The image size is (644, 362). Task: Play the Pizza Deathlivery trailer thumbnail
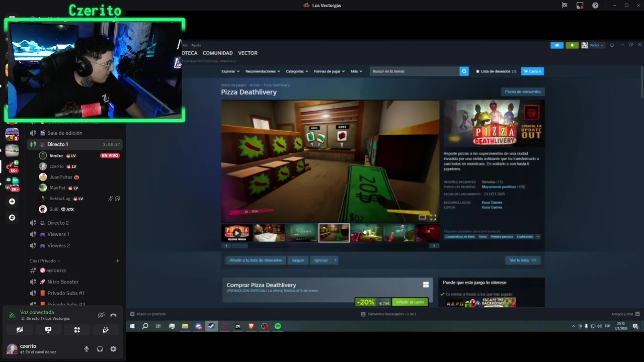point(236,233)
